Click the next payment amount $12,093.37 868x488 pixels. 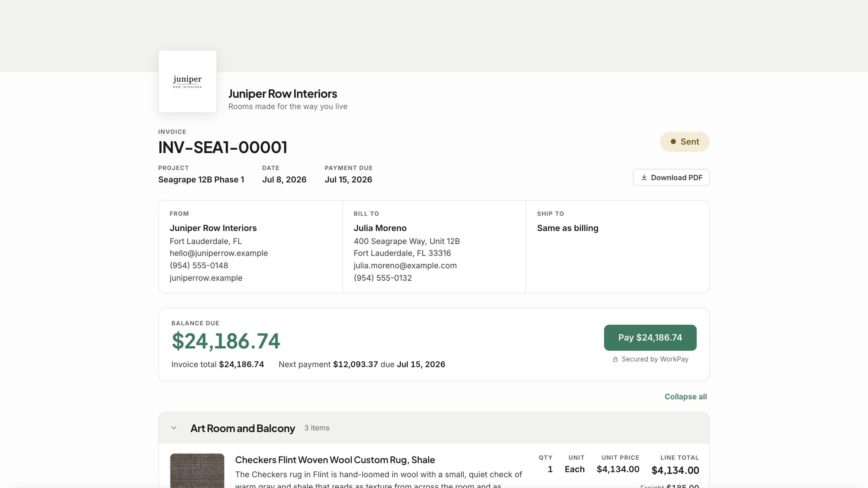[355, 364]
